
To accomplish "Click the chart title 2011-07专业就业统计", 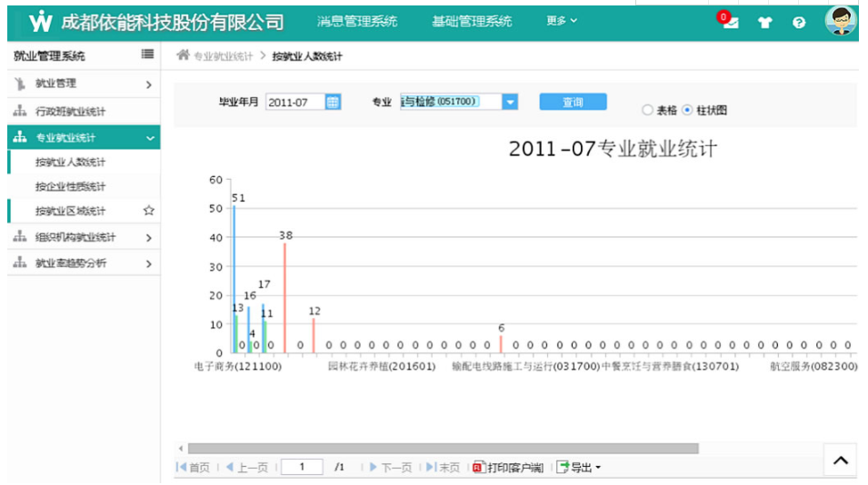I will click(613, 149).
